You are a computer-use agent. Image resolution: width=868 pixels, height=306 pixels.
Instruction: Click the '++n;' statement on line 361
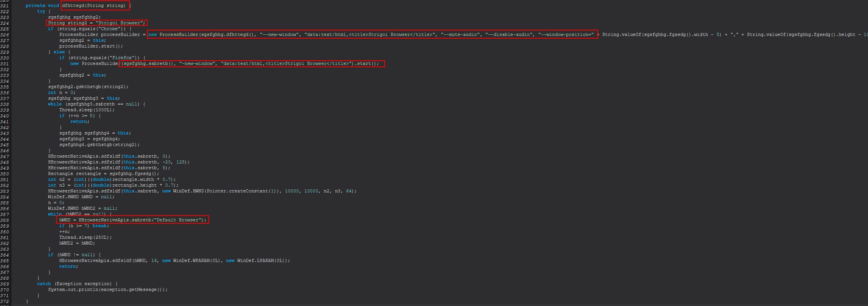[65, 231]
